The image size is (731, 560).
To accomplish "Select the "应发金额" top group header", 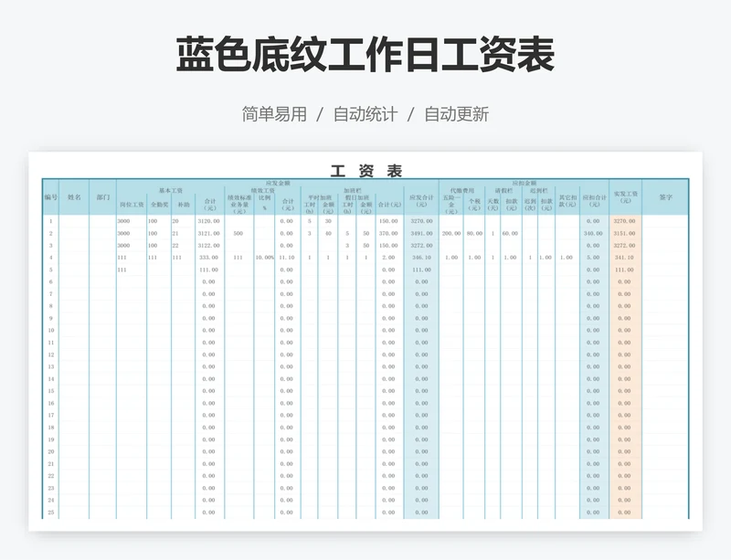I will click(x=278, y=184).
